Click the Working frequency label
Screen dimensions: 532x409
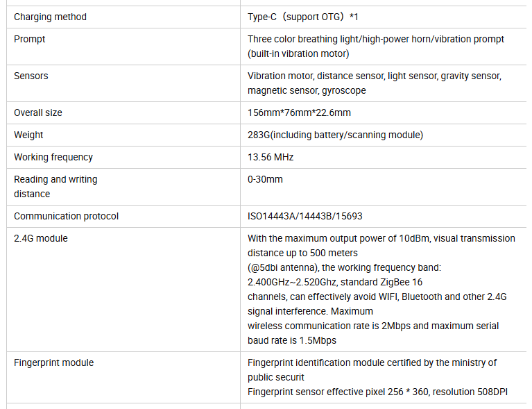click(x=53, y=158)
